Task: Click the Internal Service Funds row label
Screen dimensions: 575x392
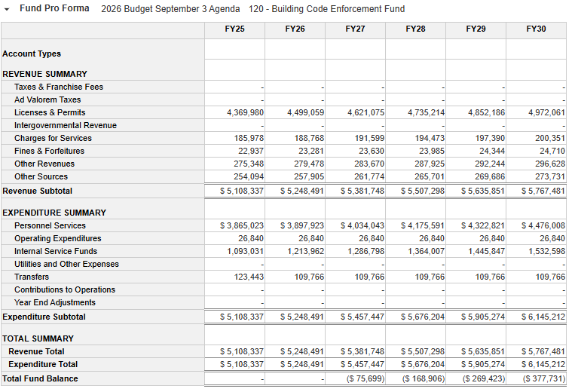Action: (x=55, y=251)
